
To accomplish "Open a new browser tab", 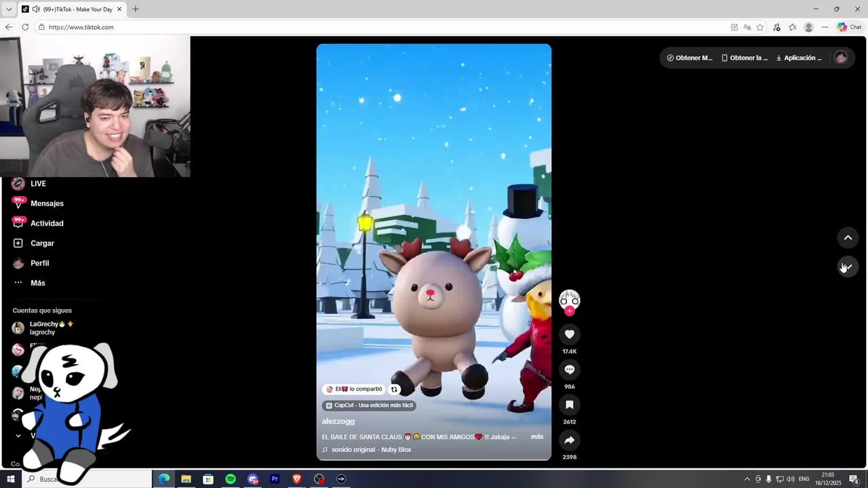I will point(136,9).
